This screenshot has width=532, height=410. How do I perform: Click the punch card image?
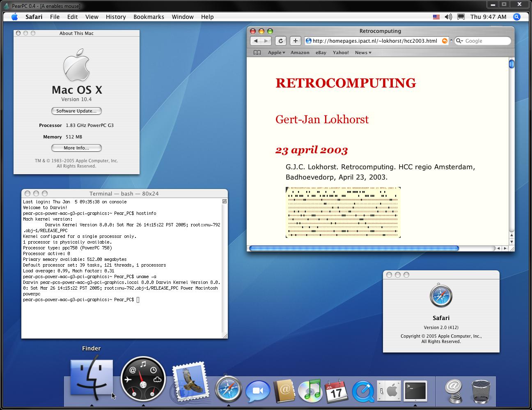pyautogui.click(x=343, y=212)
